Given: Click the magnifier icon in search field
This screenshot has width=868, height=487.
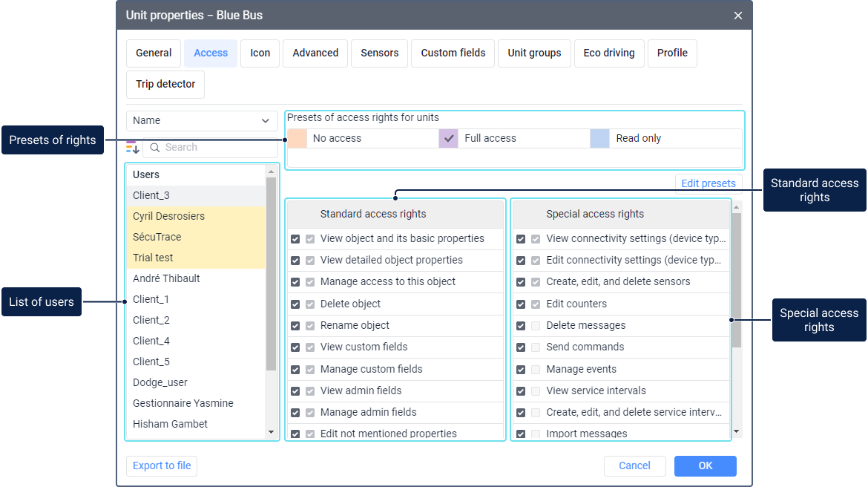Looking at the screenshot, I should (x=155, y=148).
